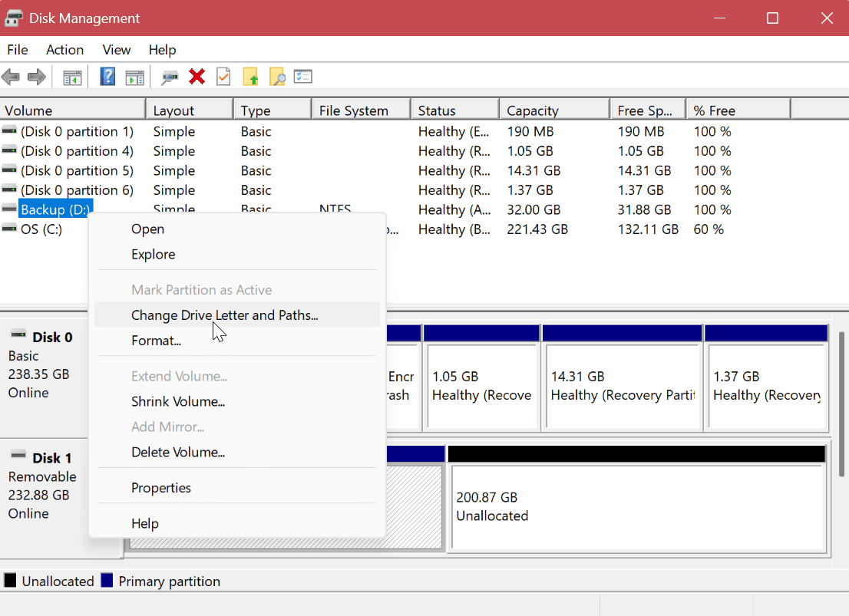Click Show/Hide Console Tree toolbar icon
The height and width of the screenshot is (616, 849).
pos(72,77)
